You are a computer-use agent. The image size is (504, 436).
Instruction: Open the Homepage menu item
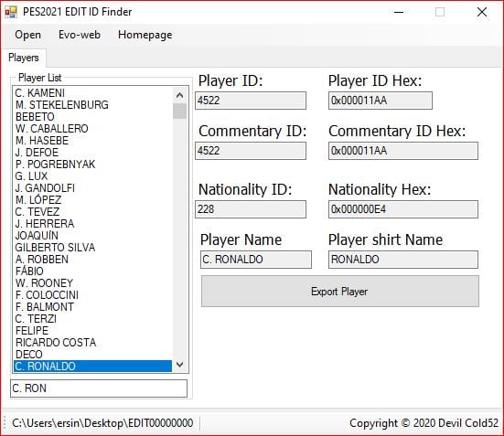click(145, 35)
